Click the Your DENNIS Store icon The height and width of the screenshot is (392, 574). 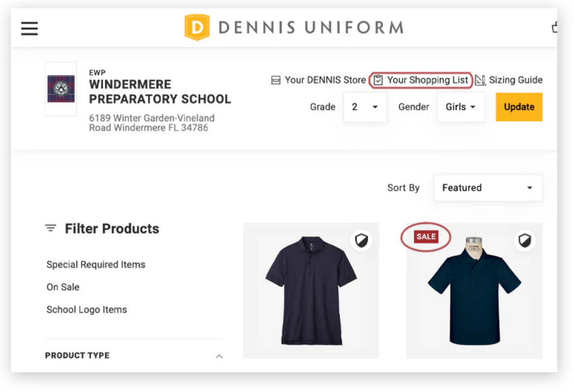(276, 80)
